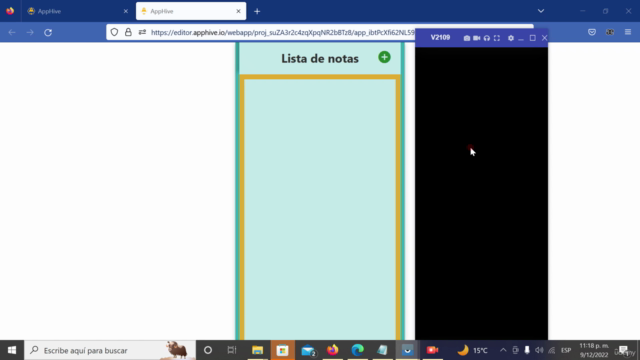Open Firefox application menu
Screen dimensions: 640x360
628,32
